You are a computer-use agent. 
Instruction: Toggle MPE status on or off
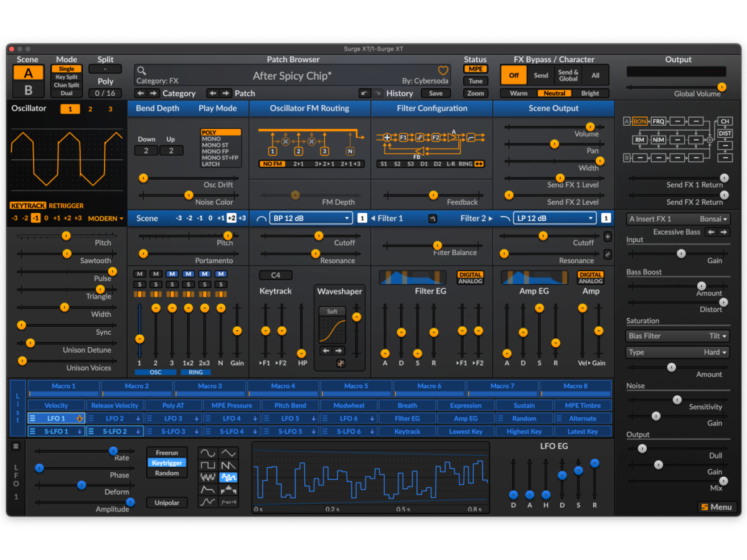[475, 69]
